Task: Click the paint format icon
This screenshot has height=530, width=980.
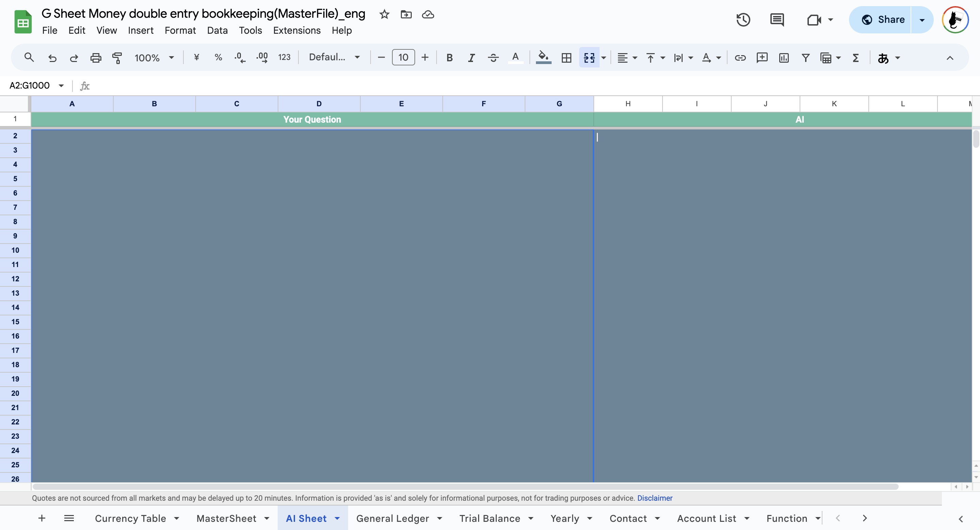Action: click(117, 58)
